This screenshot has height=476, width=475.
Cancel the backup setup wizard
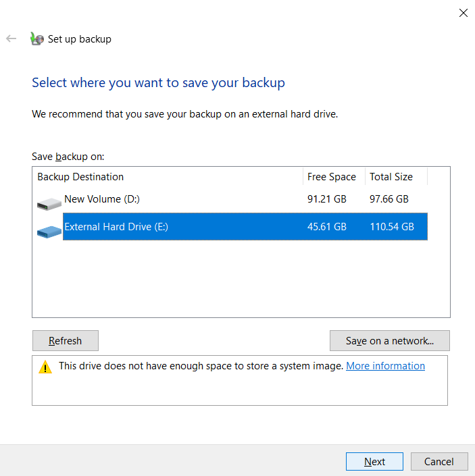point(439,462)
